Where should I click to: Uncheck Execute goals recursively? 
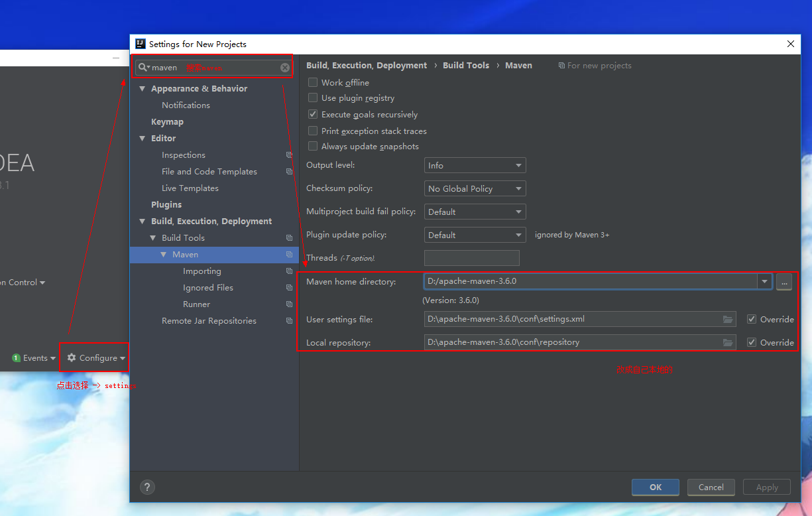pos(313,115)
